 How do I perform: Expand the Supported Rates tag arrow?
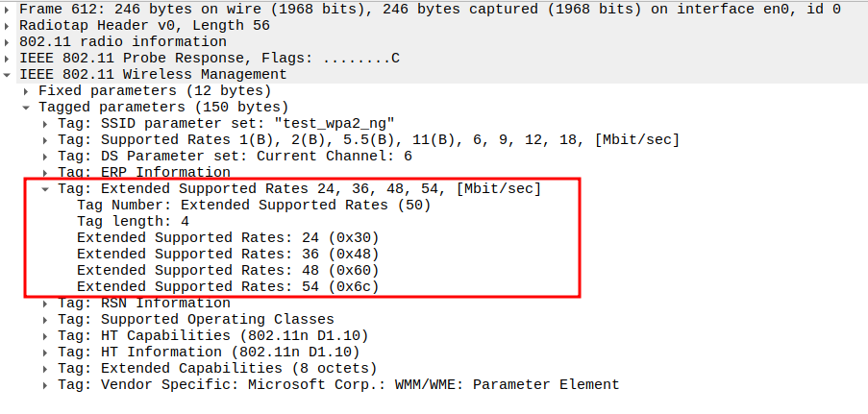[x=46, y=139]
